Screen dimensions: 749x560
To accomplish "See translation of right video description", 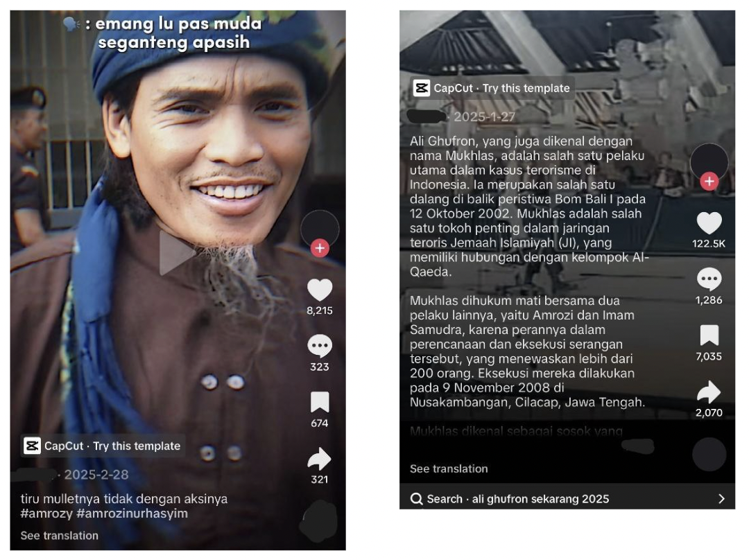I will pos(449,469).
